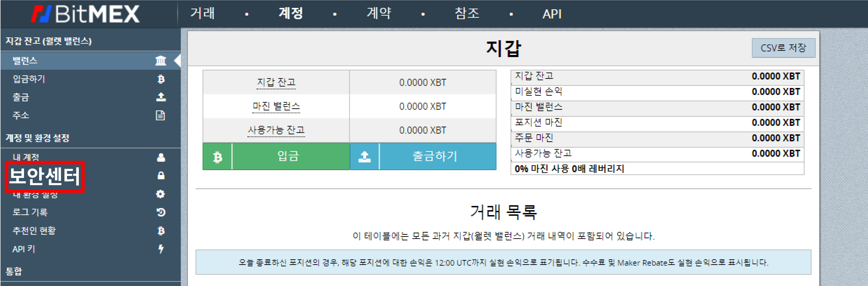Screen dimensions: 868x286
Task: Click the CSV로 저장 button
Action: pos(783,48)
